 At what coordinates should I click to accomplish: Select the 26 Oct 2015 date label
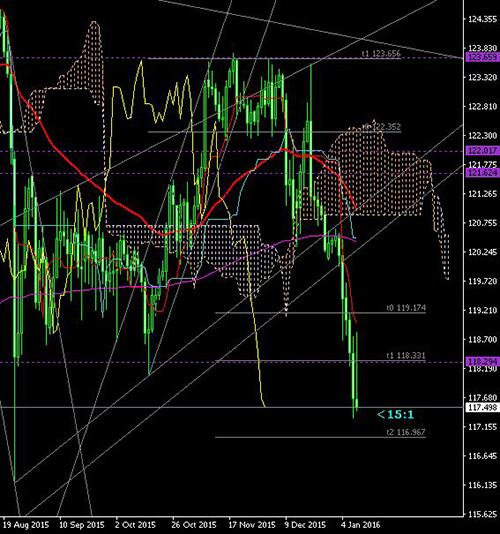(x=194, y=525)
